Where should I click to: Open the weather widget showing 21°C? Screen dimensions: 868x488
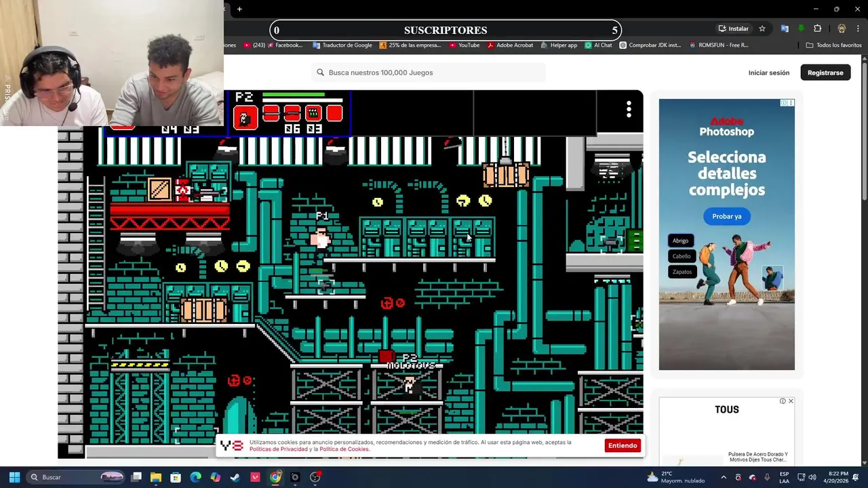675,477
